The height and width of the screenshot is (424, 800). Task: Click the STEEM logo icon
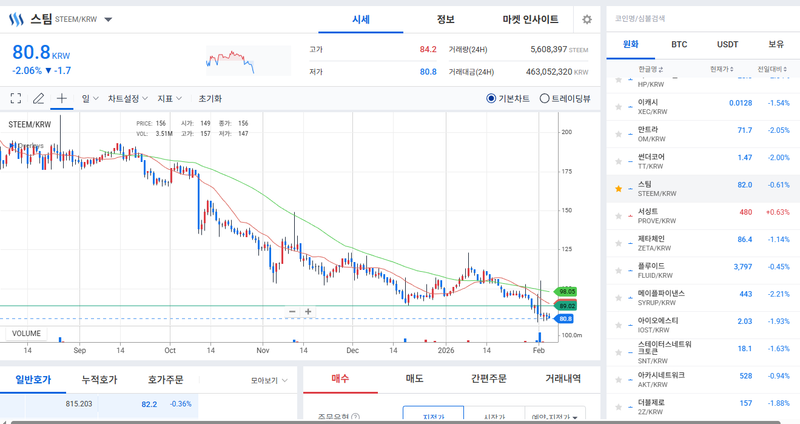[x=16, y=19]
